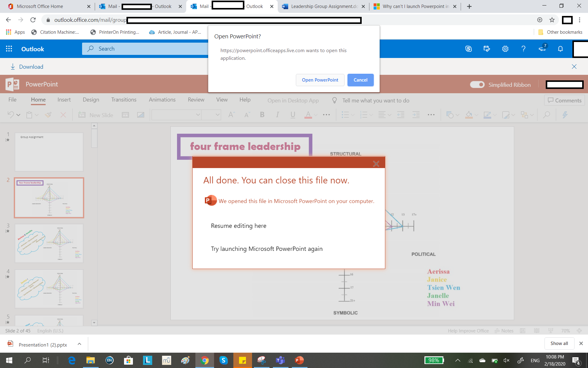Open Outlook settings gear
Viewport: 588px width, 368px height.
(x=505, y=49)
